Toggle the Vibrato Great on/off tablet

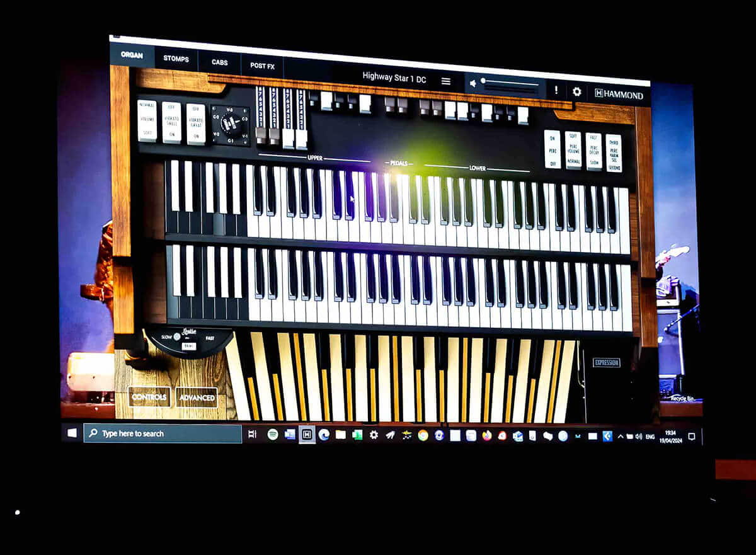(x=196, y=125)
